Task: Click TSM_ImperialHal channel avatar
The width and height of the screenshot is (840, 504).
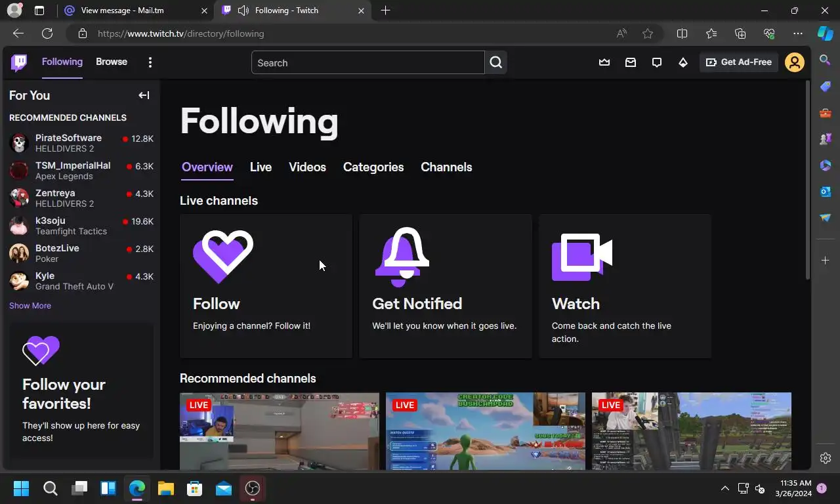Action: tap(19, 171)
